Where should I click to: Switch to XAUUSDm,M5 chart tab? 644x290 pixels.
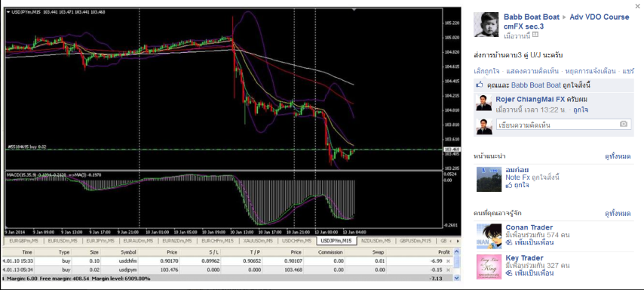(x=256, y=241)
